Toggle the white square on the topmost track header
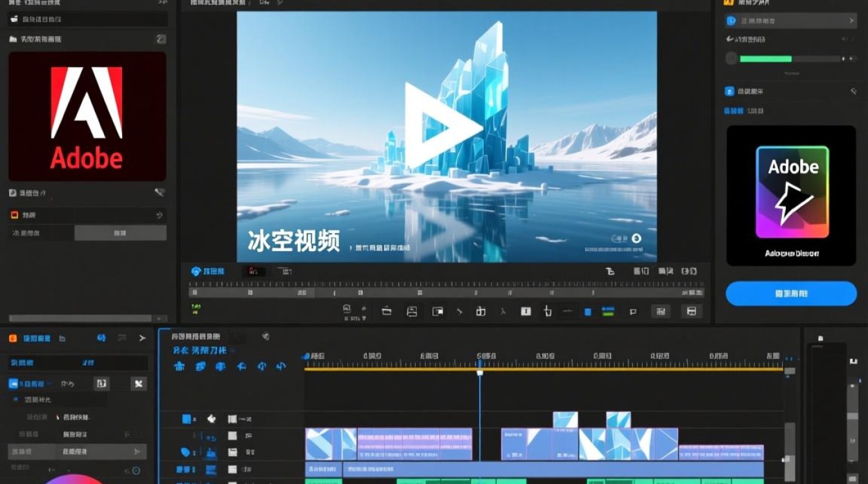The height and width of the screenshot is (484, 868). (232, 419)
